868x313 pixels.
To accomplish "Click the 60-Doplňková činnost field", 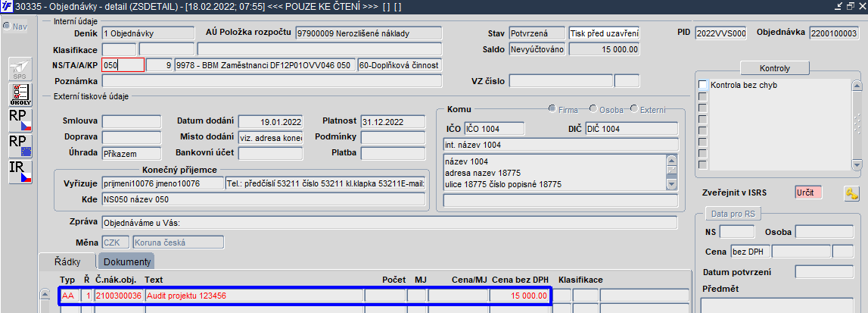I will [x=400, y=65].
